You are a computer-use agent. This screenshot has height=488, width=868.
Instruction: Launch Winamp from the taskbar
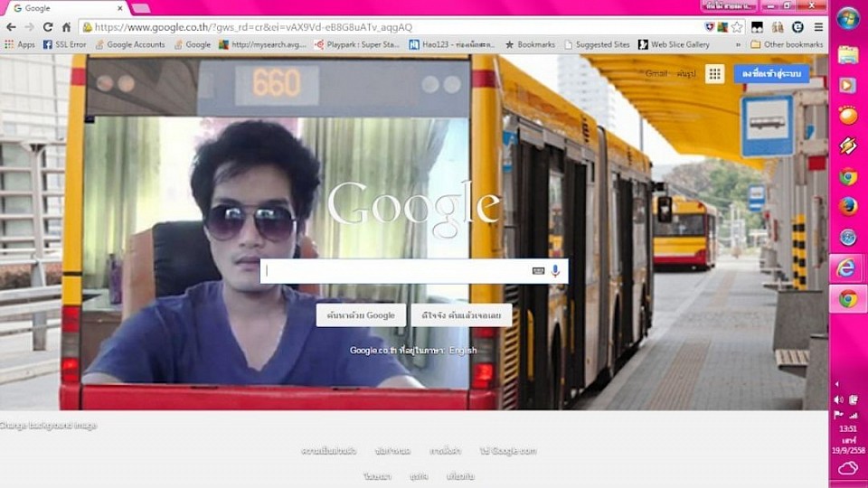coord(847,146)
